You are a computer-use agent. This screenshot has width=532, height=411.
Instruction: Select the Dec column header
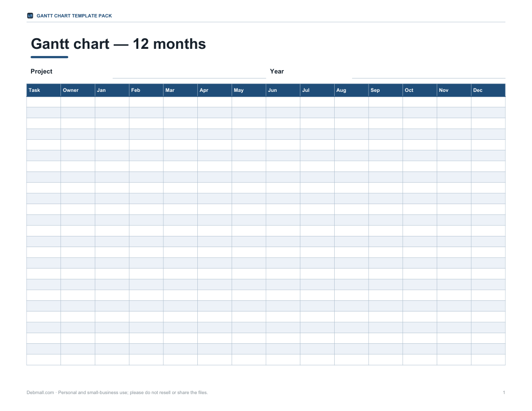tap(488, 90)
